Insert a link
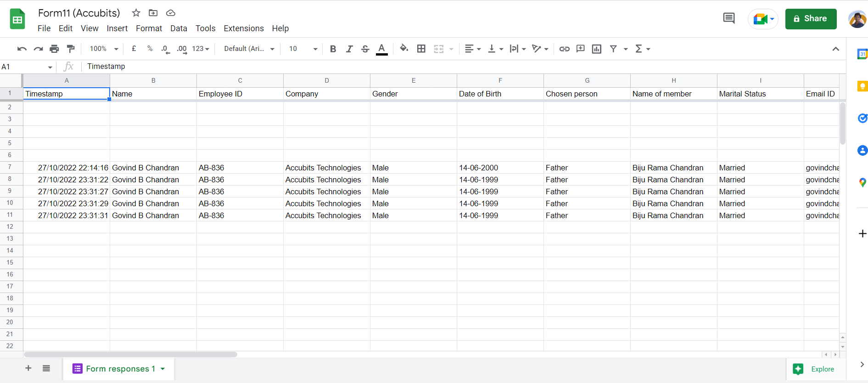Screen dimensions: 868x383 (x=565, y=49)
